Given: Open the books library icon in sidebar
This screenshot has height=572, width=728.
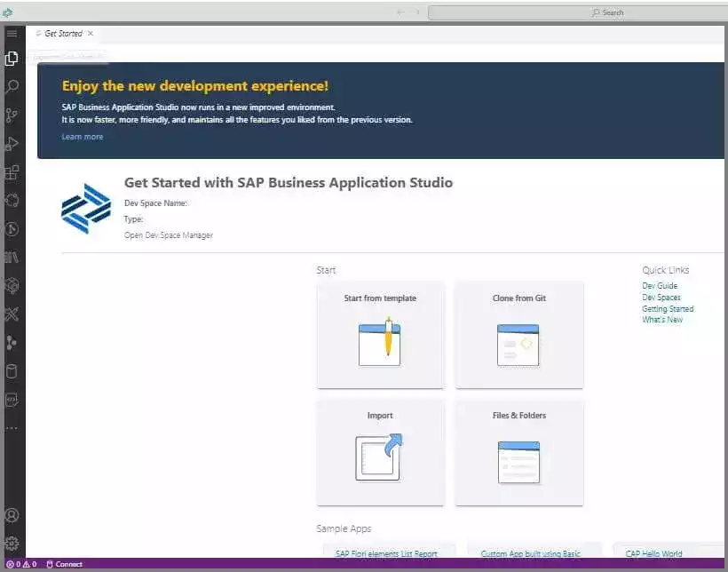Looking at the screenshot, I should pyautogui.click(x=12, y=258).
